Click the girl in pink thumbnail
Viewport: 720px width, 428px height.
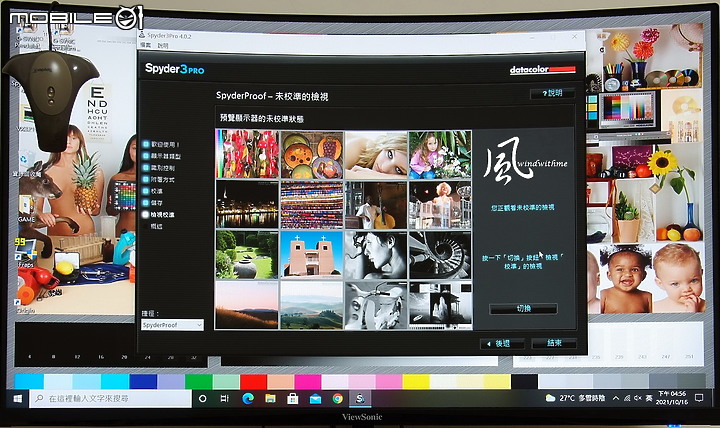(x=440, y=155)
